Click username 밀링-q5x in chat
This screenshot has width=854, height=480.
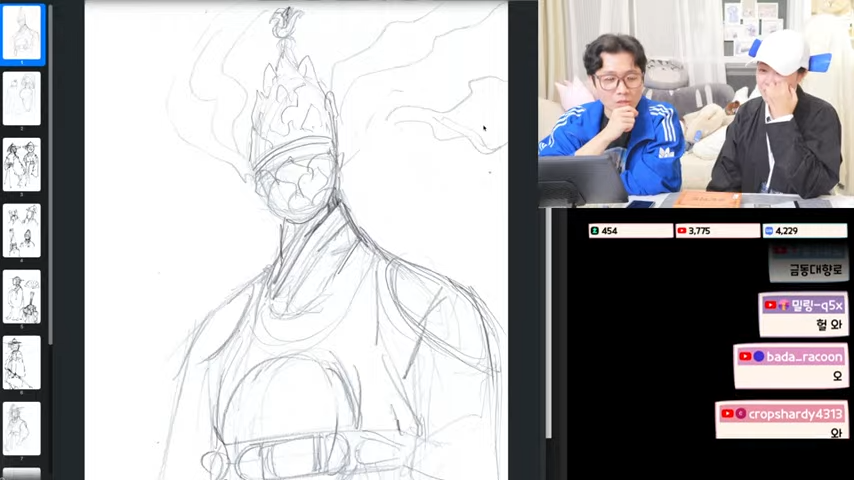816,305
